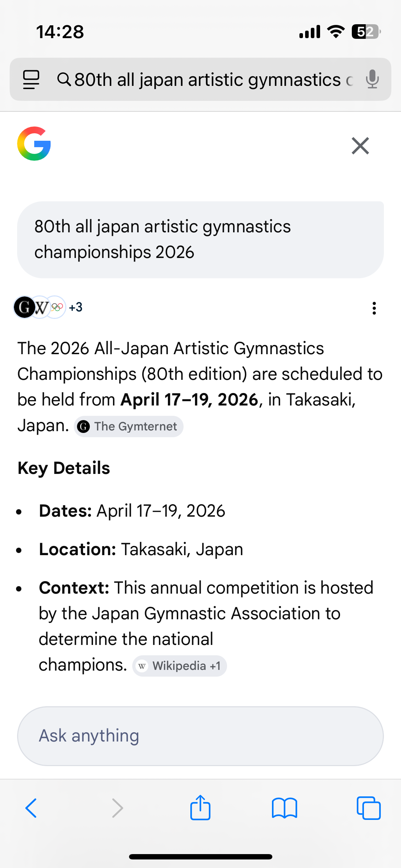The width and height of the screenshot is (401, 868).
Task: Open The Gymternet source chip
Action: click(129, 427)
